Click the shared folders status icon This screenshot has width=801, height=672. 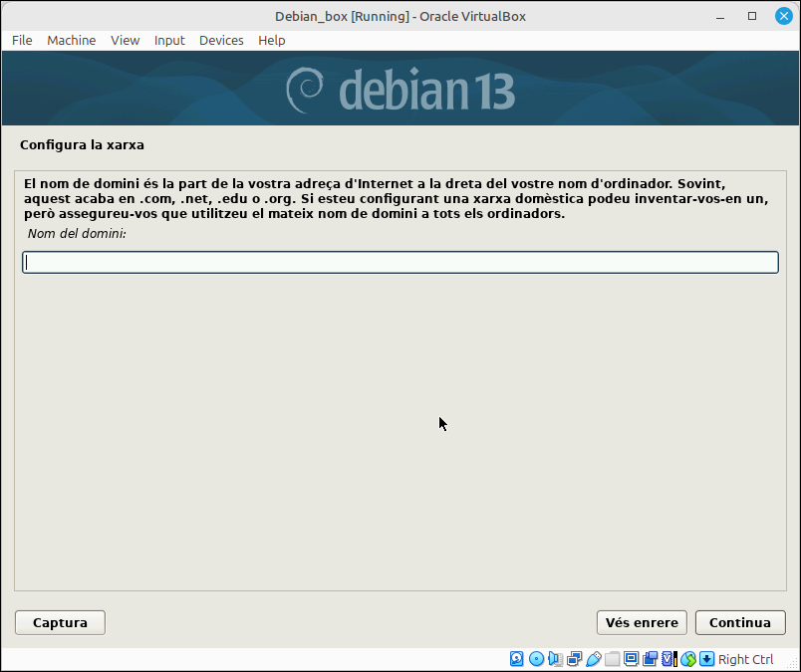(x=612, y=659)
